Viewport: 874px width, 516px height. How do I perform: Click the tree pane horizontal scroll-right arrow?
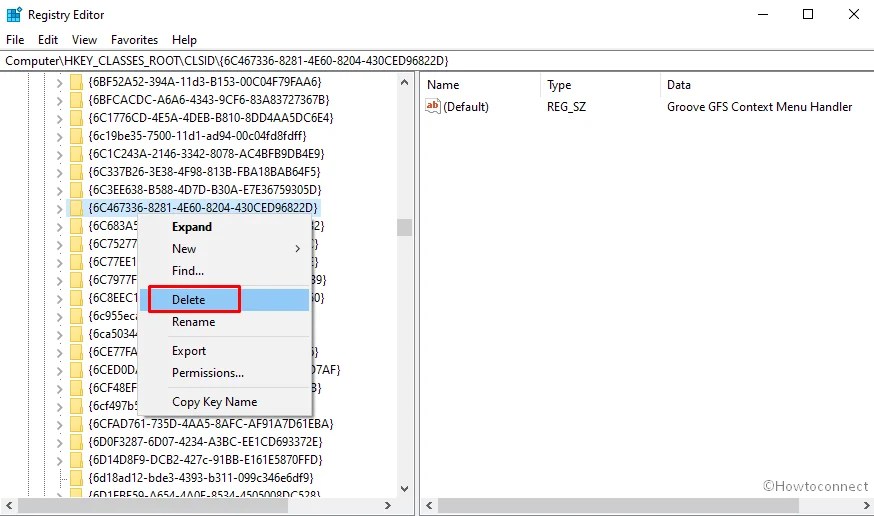tap(388, 505)
